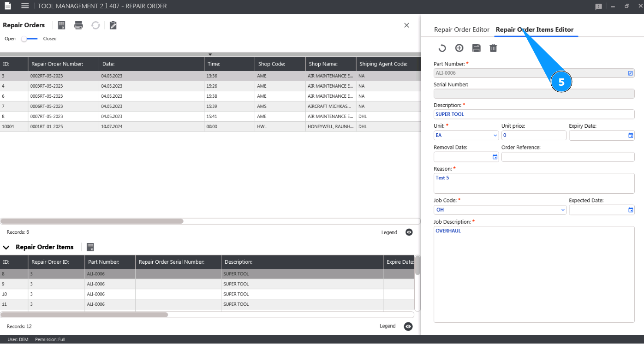Select repair order row 0002RT-05-2023

[210, 76]
